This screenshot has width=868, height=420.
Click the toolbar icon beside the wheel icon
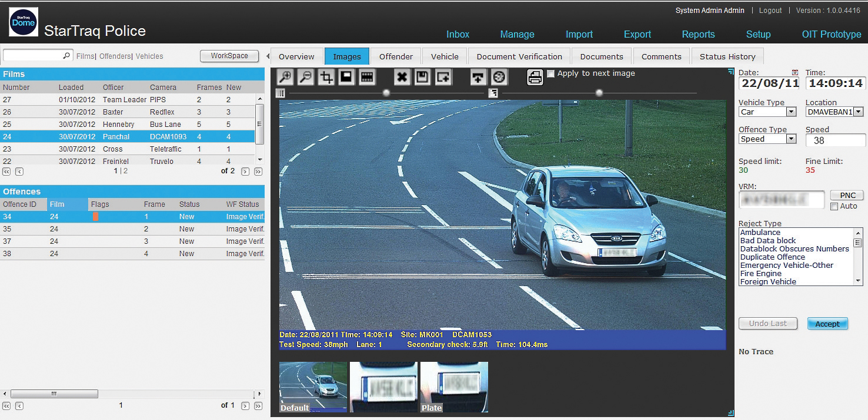(x=479, y=77)
